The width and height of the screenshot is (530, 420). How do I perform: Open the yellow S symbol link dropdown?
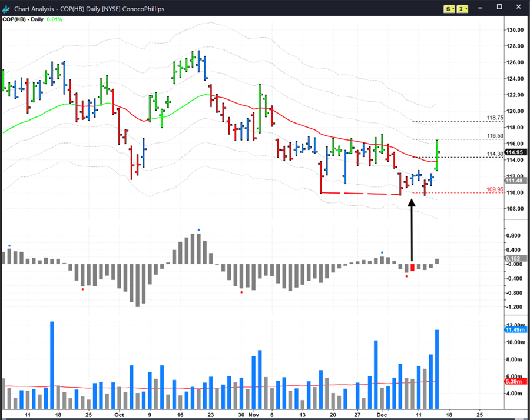(449, 8)
